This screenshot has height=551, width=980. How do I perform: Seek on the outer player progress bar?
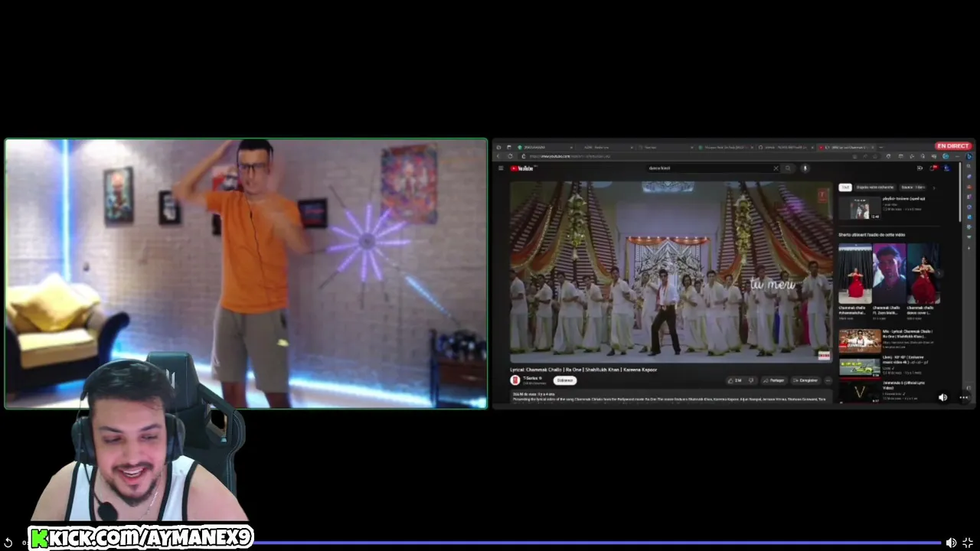point(597,543)
